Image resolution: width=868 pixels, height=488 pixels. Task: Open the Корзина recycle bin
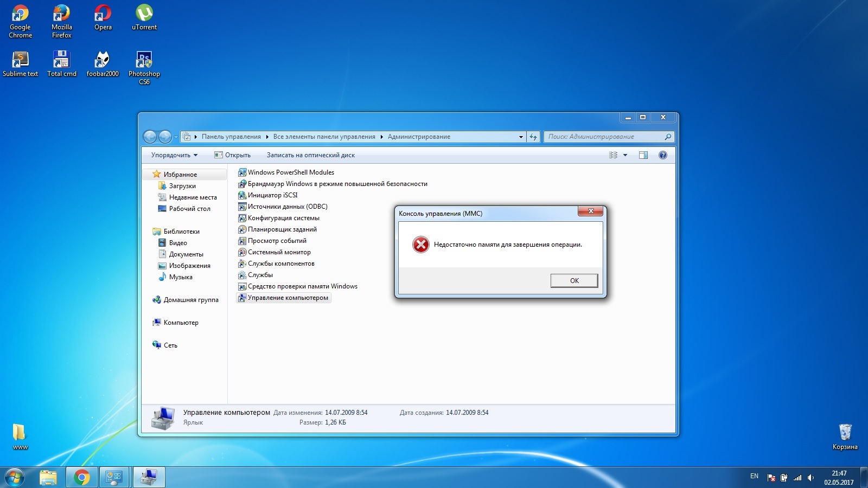point(845,436)
